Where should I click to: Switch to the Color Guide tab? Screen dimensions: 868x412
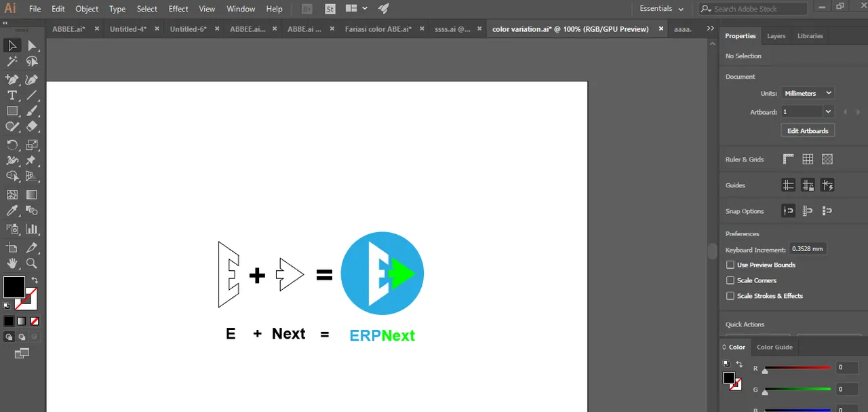pyautogui.click(x=774, y=347)
